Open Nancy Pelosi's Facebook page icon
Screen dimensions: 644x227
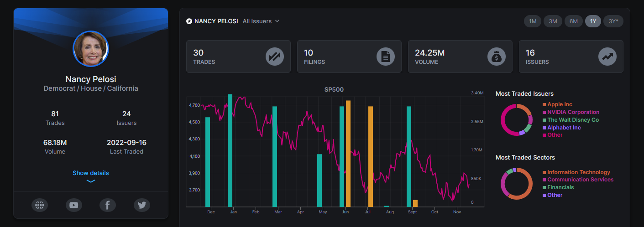tap(108, 205)
